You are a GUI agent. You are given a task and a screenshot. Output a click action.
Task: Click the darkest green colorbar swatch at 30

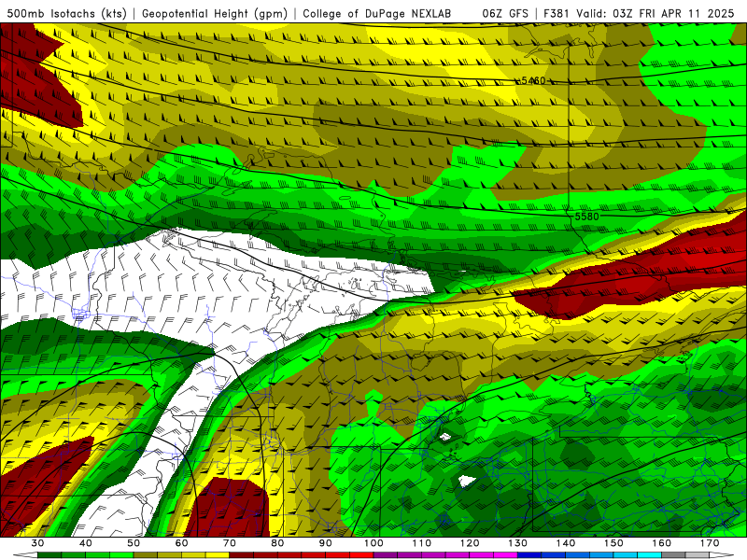[49, 555]
